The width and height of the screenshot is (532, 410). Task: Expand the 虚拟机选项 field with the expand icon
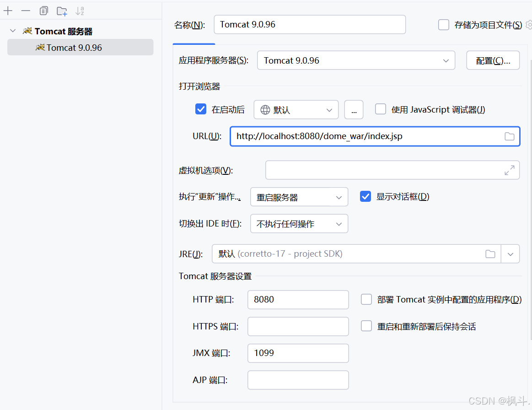click(x=509, y=170)
